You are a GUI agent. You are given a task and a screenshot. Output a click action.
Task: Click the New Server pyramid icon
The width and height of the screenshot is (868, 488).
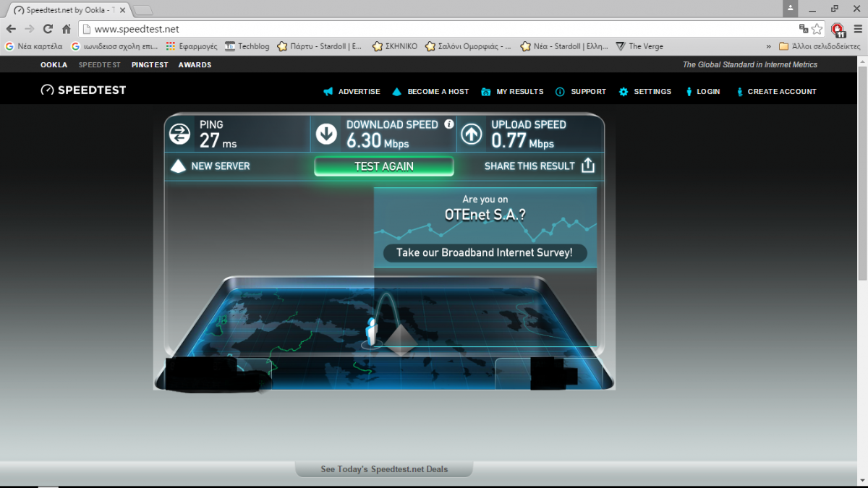[178, 166]
